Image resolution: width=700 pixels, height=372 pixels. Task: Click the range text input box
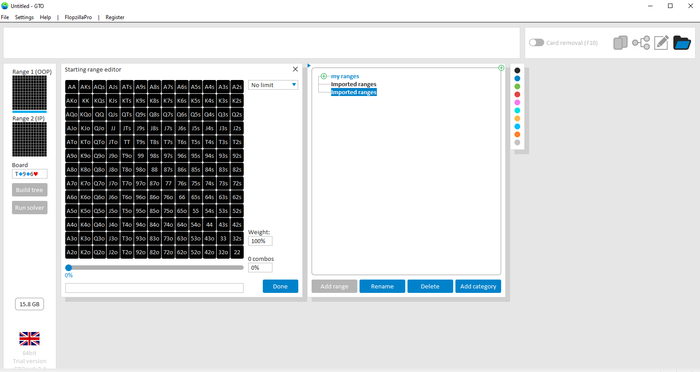coord(154,288)
